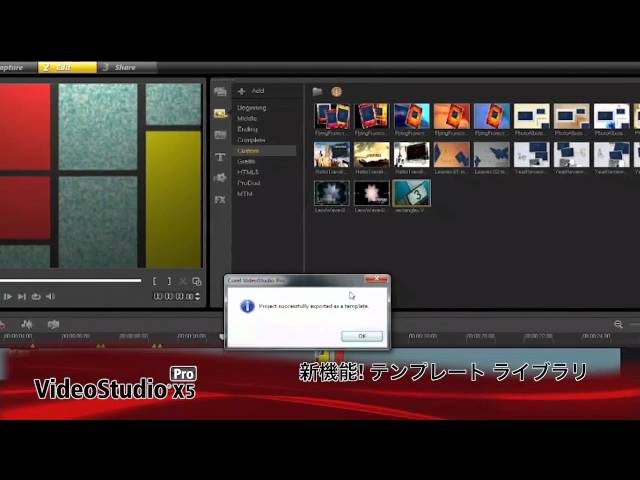The image size is (640, 480).
Task: Click the orange round icon beside the folder
Action: tap(336, 91)
